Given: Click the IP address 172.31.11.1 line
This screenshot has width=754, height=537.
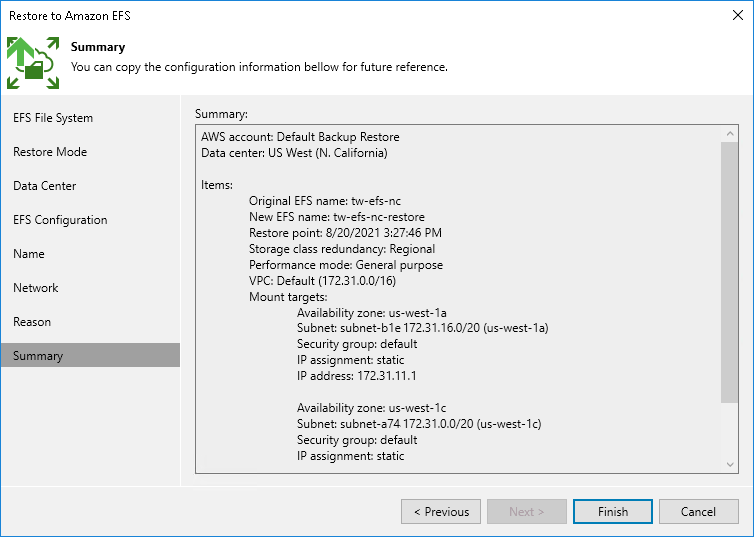Looking at the screenshot, I should (x=357, y=376).
